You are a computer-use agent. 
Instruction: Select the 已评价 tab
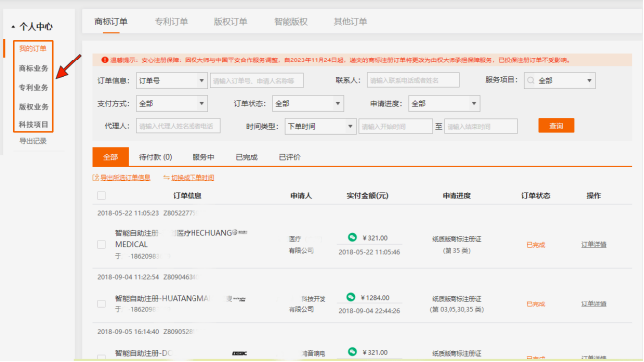click(289, 157)
